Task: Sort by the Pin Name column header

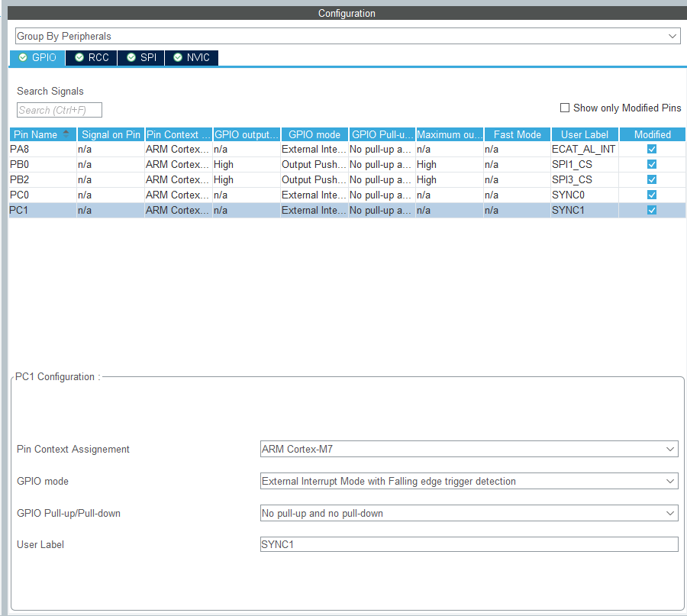Action: coord(43,134)
